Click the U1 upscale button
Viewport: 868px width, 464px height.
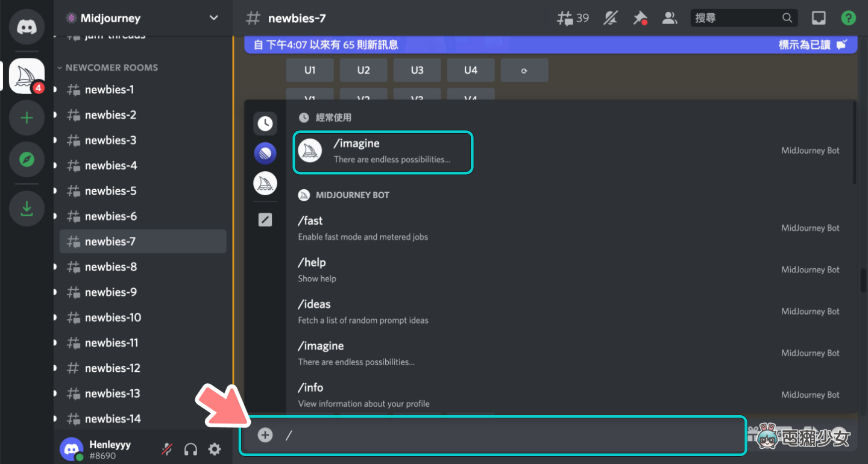tap(310, 70)
